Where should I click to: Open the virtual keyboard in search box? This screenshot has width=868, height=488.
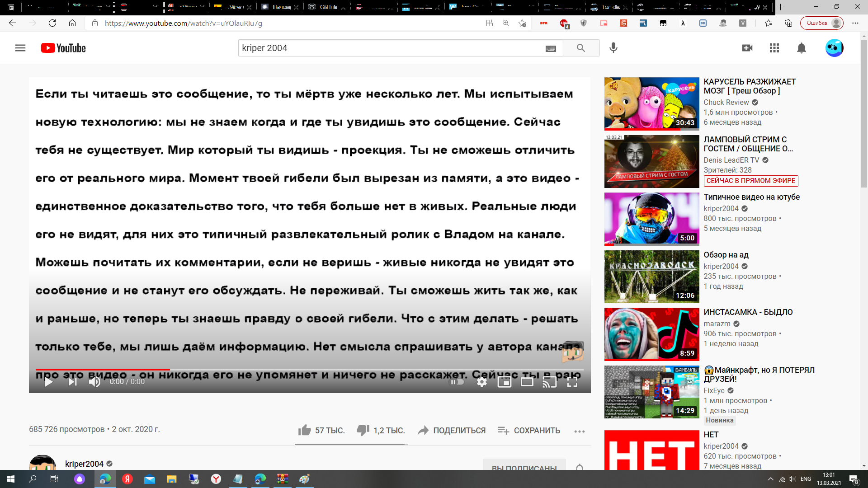click(551, 48)
